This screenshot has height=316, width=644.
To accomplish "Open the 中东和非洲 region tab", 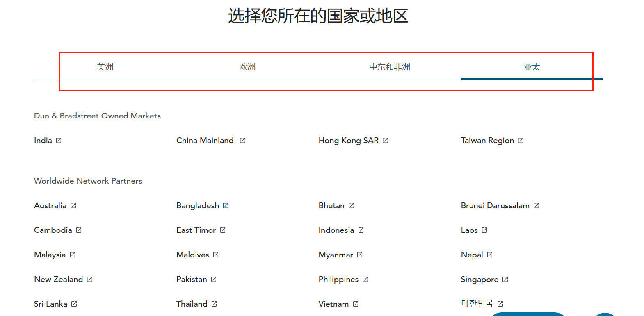I will [390, 67].
